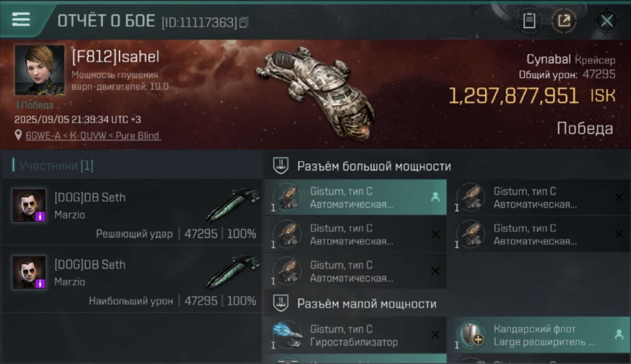
Task: Open the clipboard report icon
Action: coord(529,21)
